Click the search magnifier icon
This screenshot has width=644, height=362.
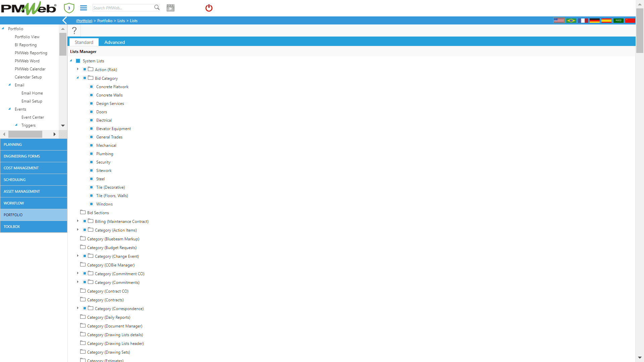pos(157,7)
